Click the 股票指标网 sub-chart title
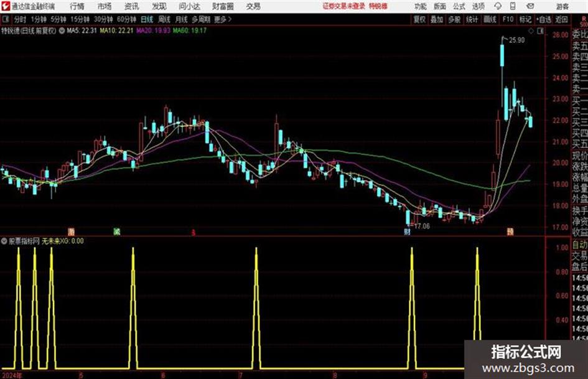 [24, 241]
